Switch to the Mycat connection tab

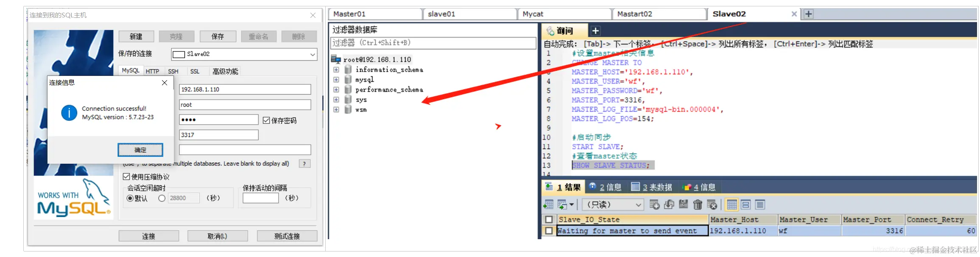(565, 14)
